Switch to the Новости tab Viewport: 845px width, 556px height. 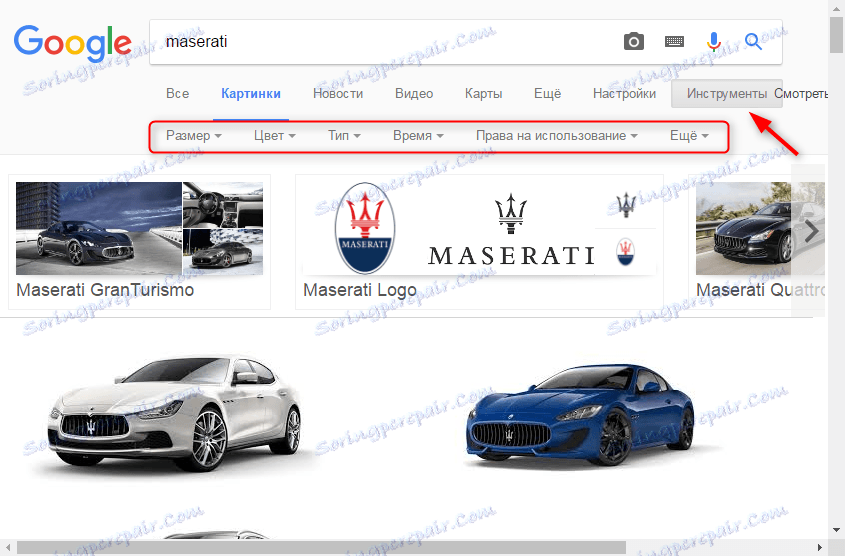(338, 94)
